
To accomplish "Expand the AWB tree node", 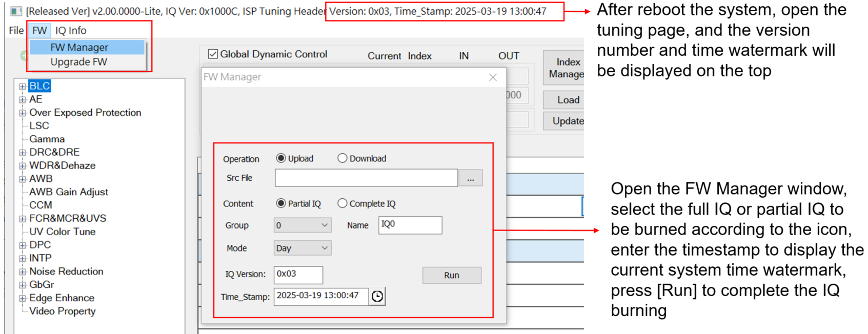I will coord(22,179).
